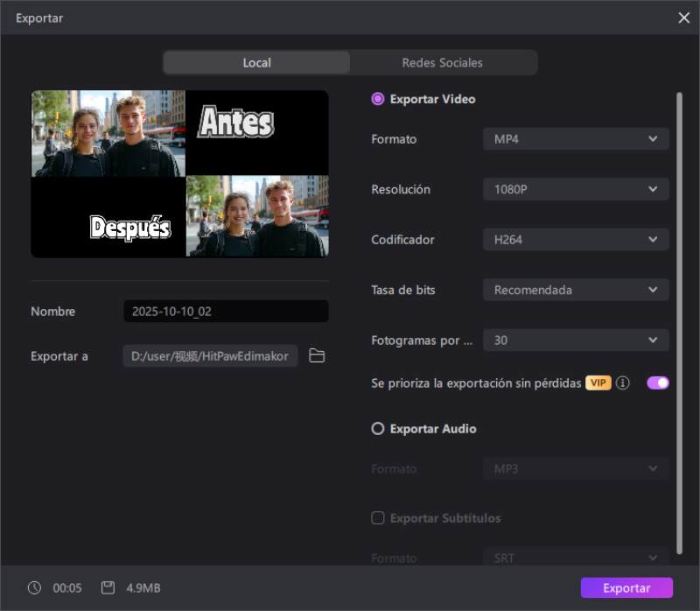
Task: Switch to the Local tab
Action: click(x=256, y=63)
